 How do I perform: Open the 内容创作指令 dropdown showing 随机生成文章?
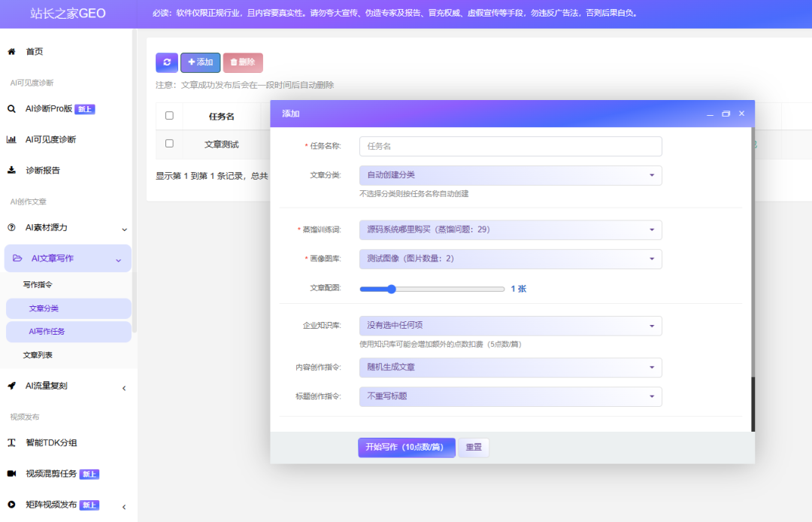[510, 367]
